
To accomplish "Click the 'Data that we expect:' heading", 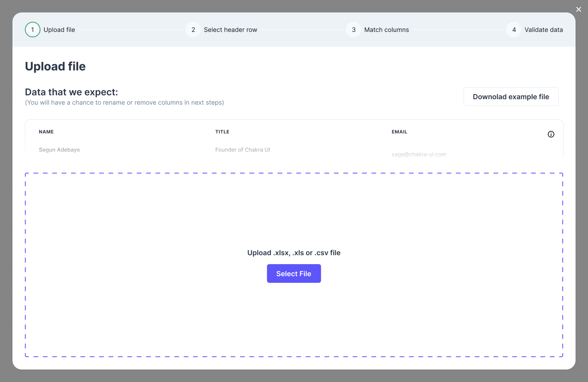I will click(72, 92).
